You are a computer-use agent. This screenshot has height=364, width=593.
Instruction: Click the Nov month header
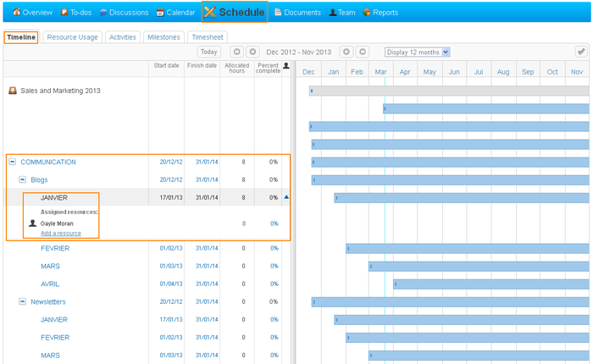pyautogui.click(x=577, y=72)
